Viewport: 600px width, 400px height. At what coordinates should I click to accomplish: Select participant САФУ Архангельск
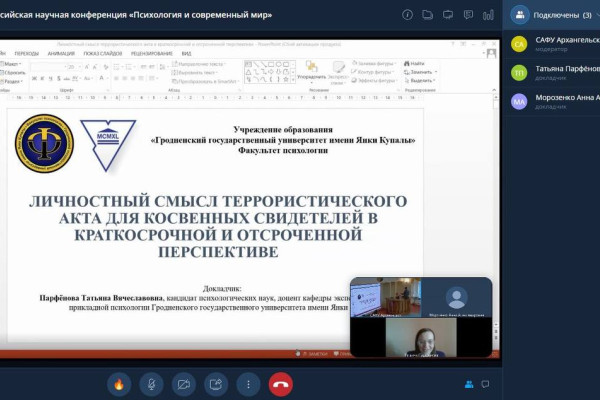[553, 44]
